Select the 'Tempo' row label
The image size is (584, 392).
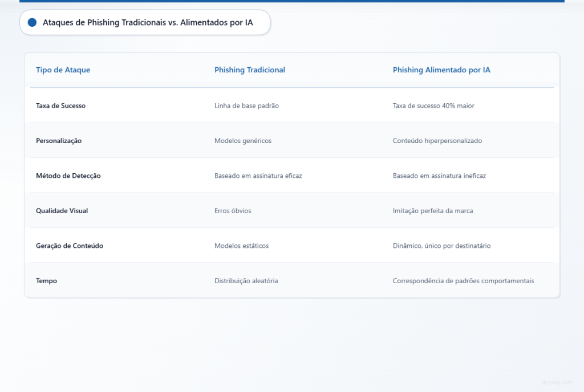click(47, 281)
